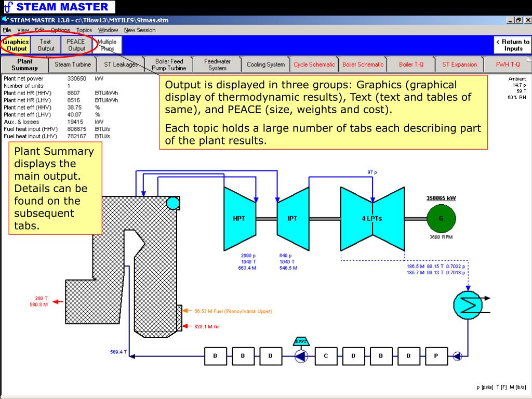Click the Fuel Pennsylvania Upper label
Image resolution: width=532 pixels, height=399 pixels.
coord(233,311)
